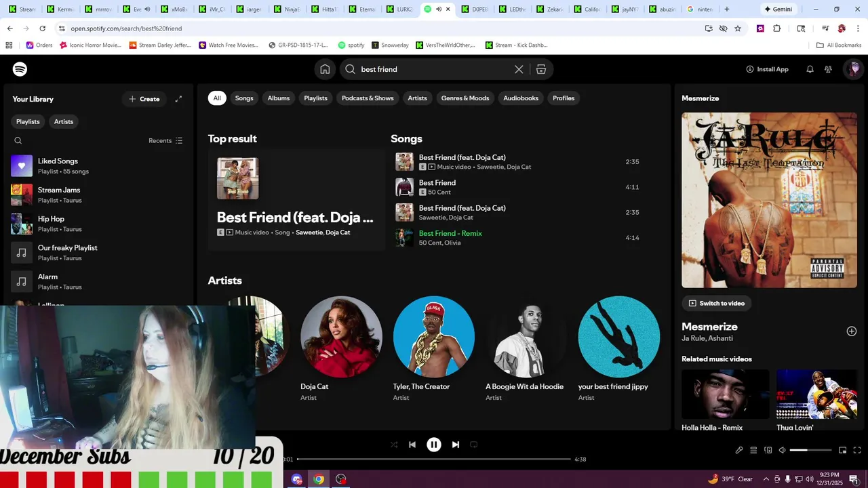Open the Miniplayer icon
This screenshot has width=868, height=488.
pos(843,450)
